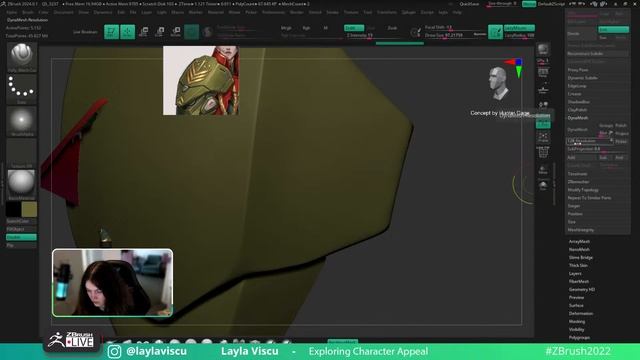The width and height of the screenshot is (640, 360).
Task: Expand the Deformation section
Action: point(580,313)
